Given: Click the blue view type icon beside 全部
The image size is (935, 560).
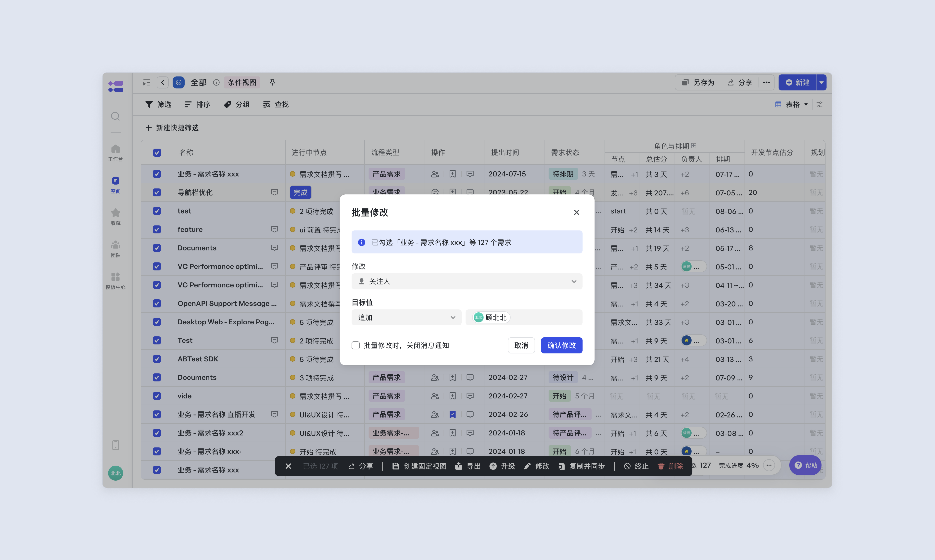Looking at the screenshot, I should (178, 82).
